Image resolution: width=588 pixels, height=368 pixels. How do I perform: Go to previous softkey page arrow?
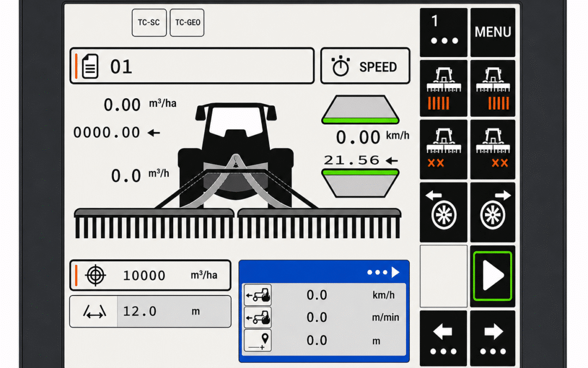coord(444,339)
